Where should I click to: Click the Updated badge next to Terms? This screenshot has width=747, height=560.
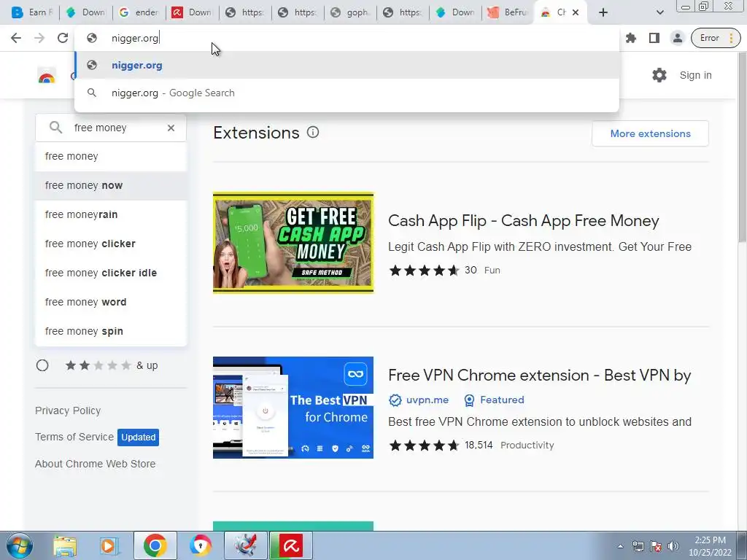[138, 437]
